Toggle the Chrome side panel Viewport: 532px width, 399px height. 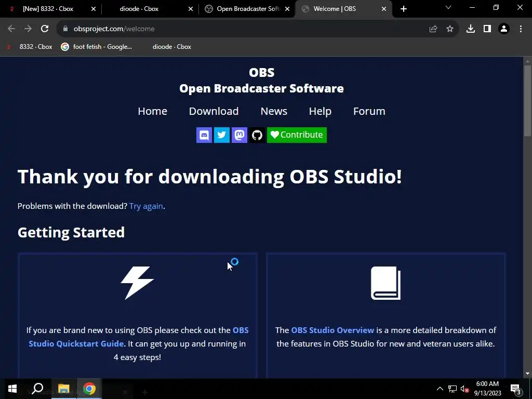point(487,29)
